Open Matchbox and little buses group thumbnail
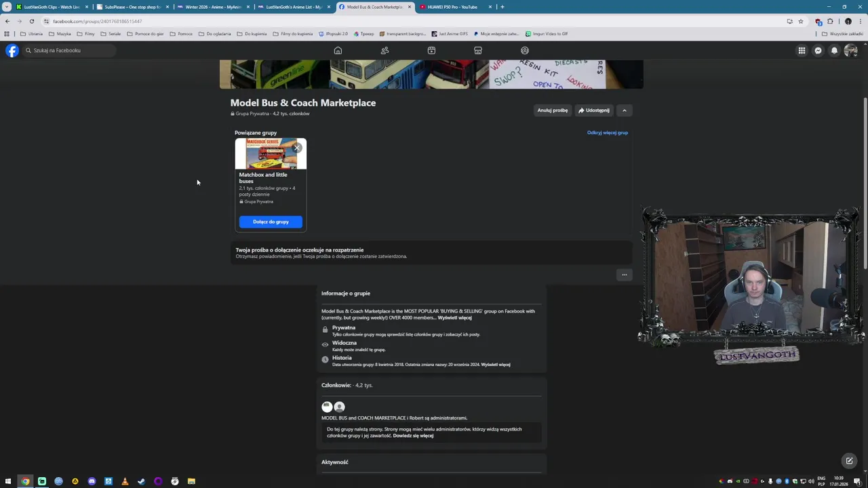This screenshot has height=488, width=868. [x=271, y=154]
